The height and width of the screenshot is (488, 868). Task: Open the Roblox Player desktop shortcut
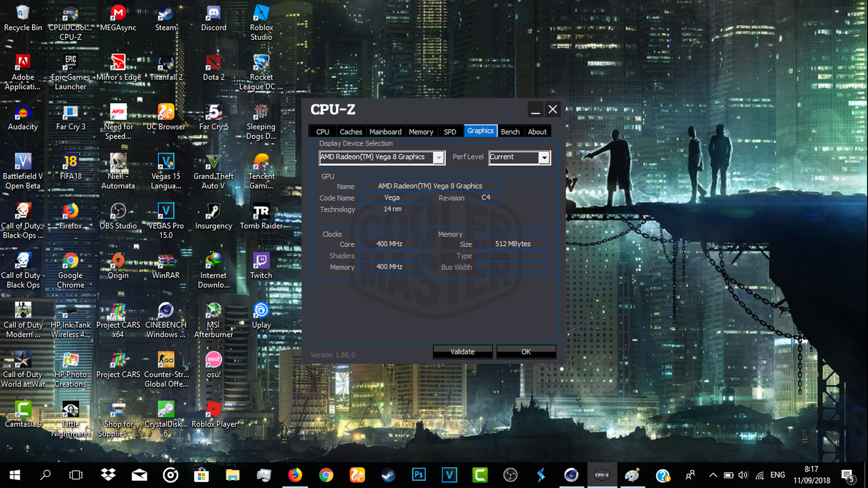pyautogui.click(x=213, y=415)
